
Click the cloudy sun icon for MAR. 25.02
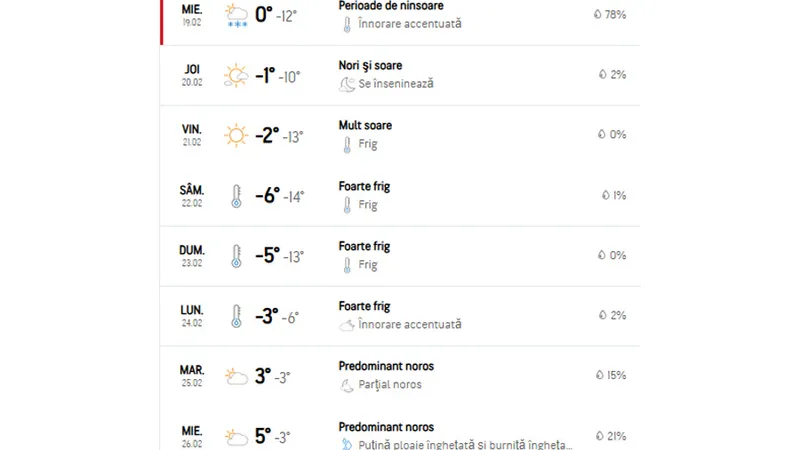coord(236,377)
